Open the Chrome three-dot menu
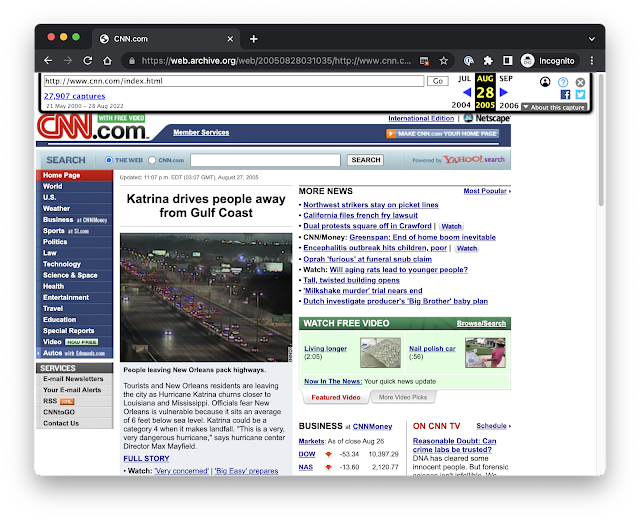This screenshot has height=521, width=640. (x=592, y=61)
